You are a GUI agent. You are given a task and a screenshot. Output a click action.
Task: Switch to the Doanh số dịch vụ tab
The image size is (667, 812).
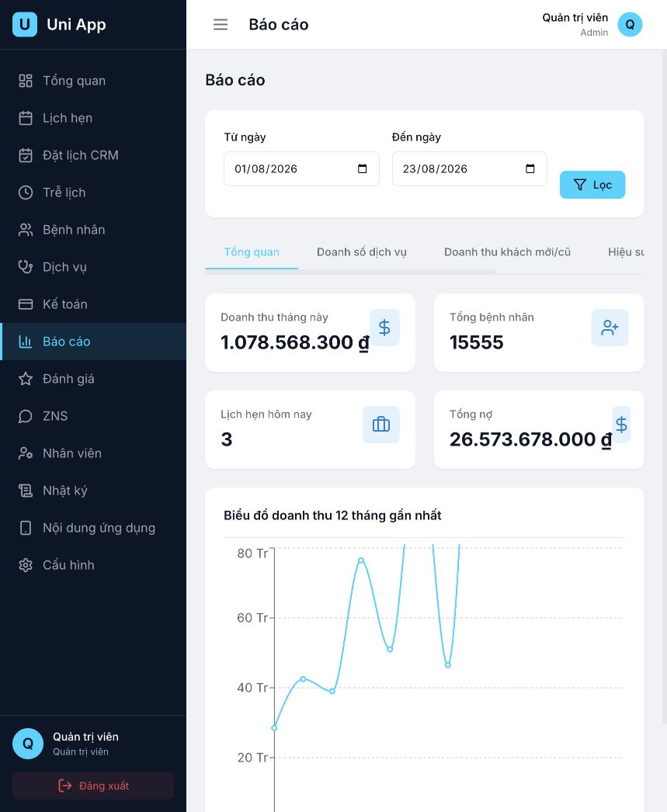(362, 252)
